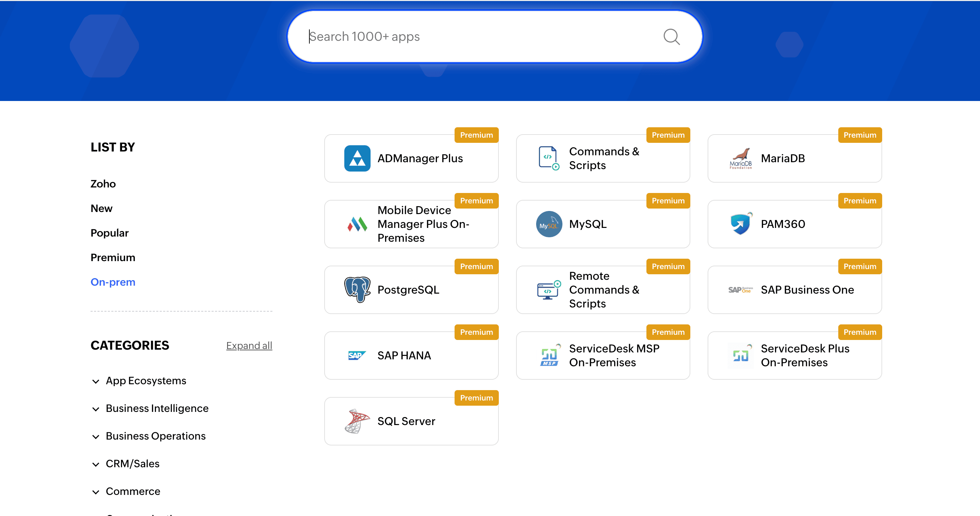Click the search magnifier icon
This screenshot has width=980, height=516.
coord(671,37)
